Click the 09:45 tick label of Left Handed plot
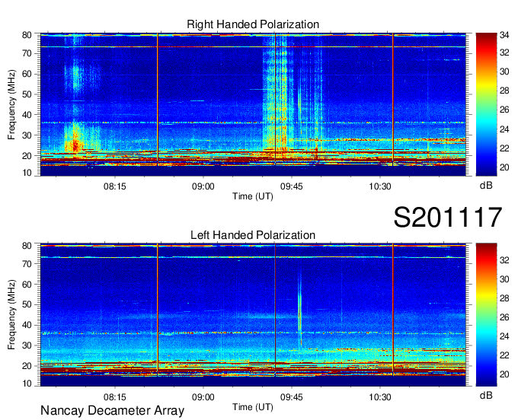This screenshot has width=518, height=420. (291, 397)
